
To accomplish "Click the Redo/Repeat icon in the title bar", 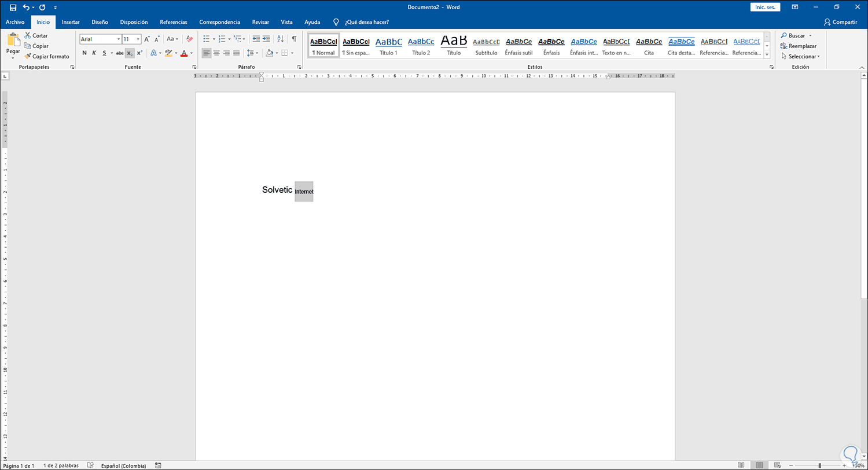I will point(42,7).
